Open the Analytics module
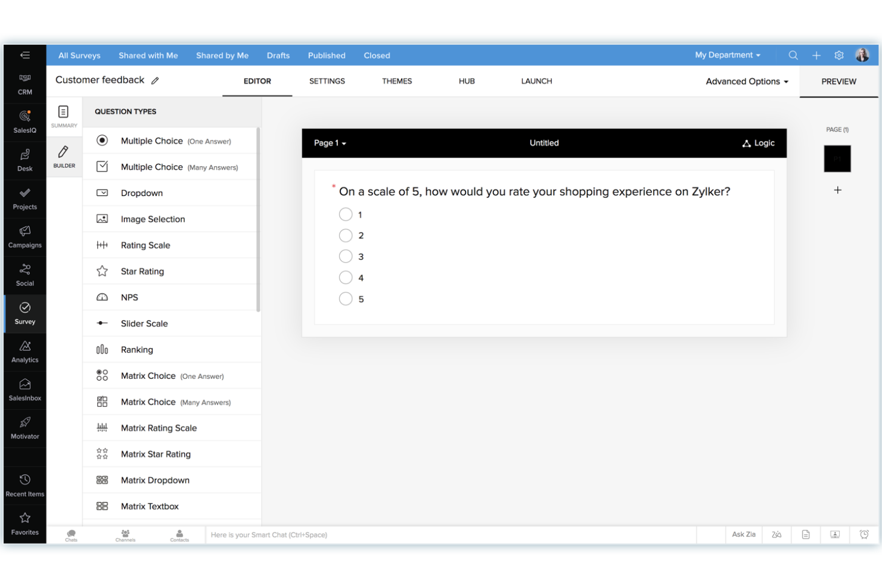The height and width of the screenshot is (588, 882). click(24, 351)
